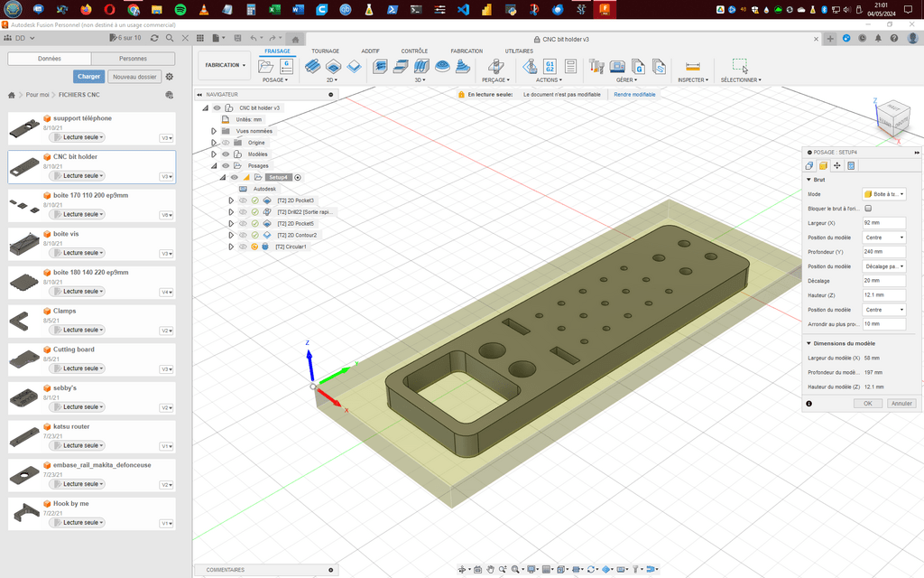
Task: Cancel the setup with Annuler
Action: point(901,404)
